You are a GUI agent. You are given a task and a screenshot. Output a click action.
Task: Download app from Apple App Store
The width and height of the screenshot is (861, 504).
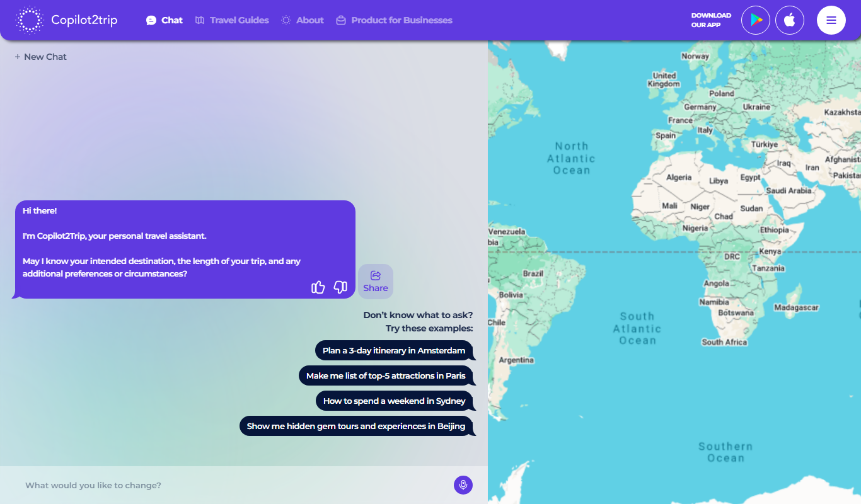790,20
